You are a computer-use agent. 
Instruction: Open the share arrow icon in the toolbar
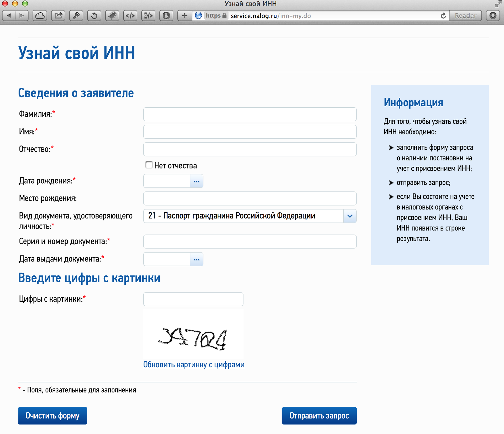point(58,15)
